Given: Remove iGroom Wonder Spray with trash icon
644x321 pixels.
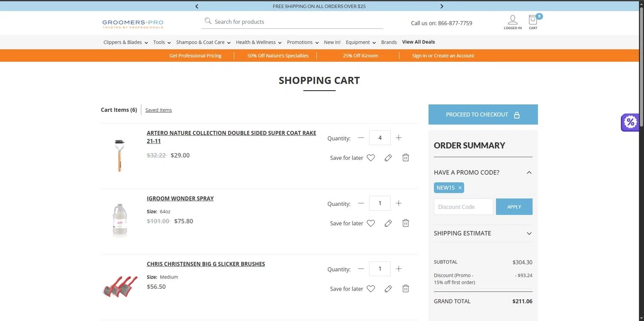Looking at the screenshot, I should [406, 223].
